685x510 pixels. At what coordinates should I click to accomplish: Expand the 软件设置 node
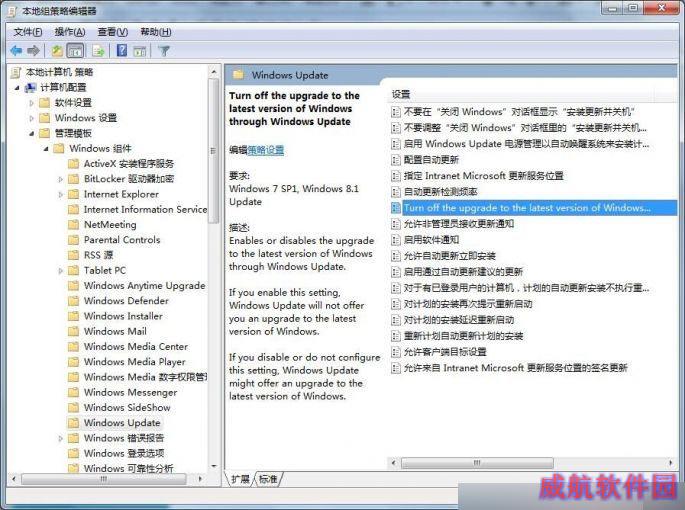click(31, 103)
